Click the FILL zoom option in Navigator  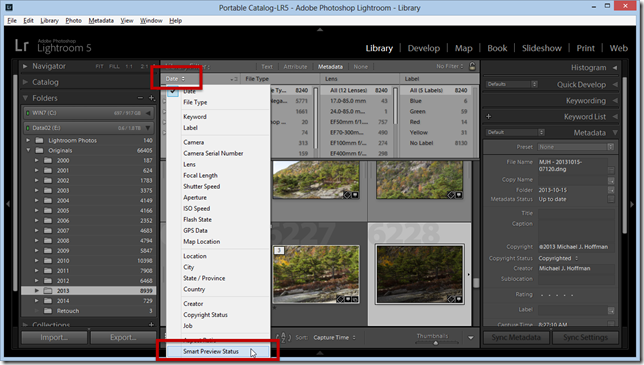pos(114,66)
